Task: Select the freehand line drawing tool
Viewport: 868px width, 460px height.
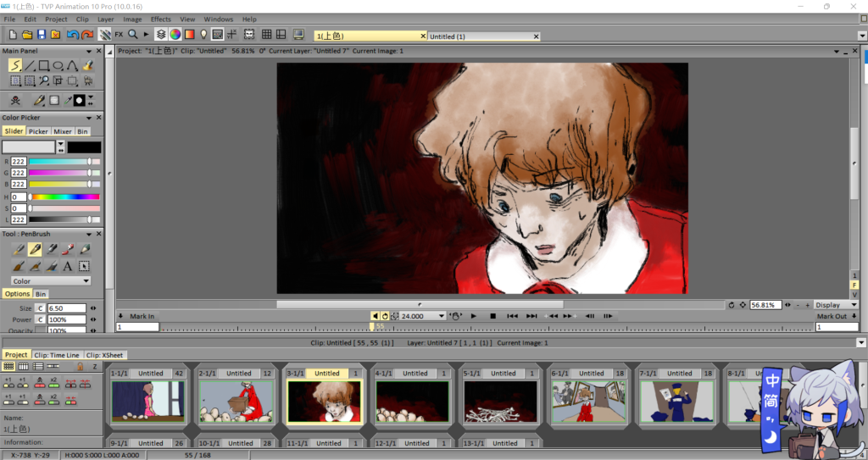Action: click(15, 65)
